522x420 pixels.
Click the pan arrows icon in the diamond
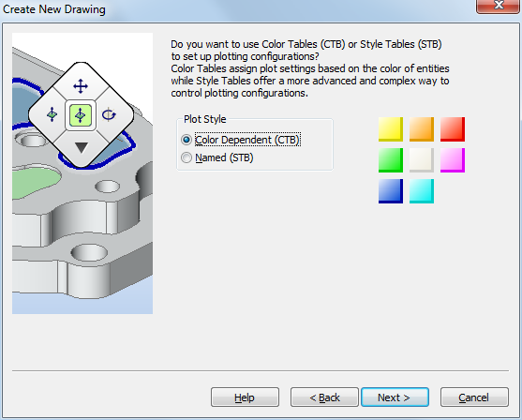click(x=81, y=86)
